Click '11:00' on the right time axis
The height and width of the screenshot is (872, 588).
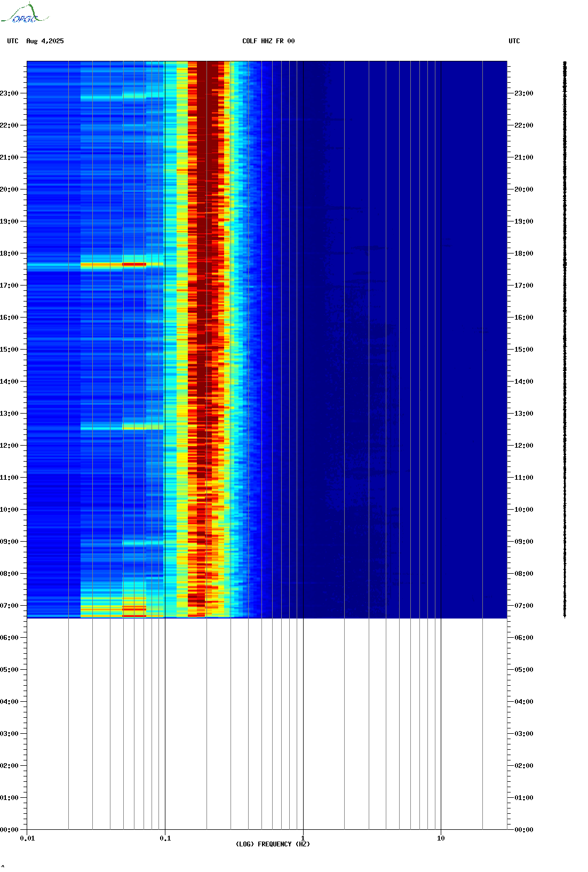click(524, 478)
